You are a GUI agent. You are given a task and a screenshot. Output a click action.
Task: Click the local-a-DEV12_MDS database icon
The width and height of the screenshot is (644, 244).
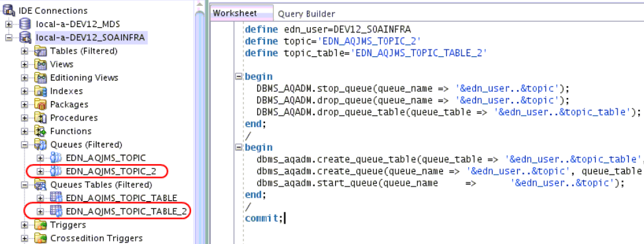click(x=25, y=24)
